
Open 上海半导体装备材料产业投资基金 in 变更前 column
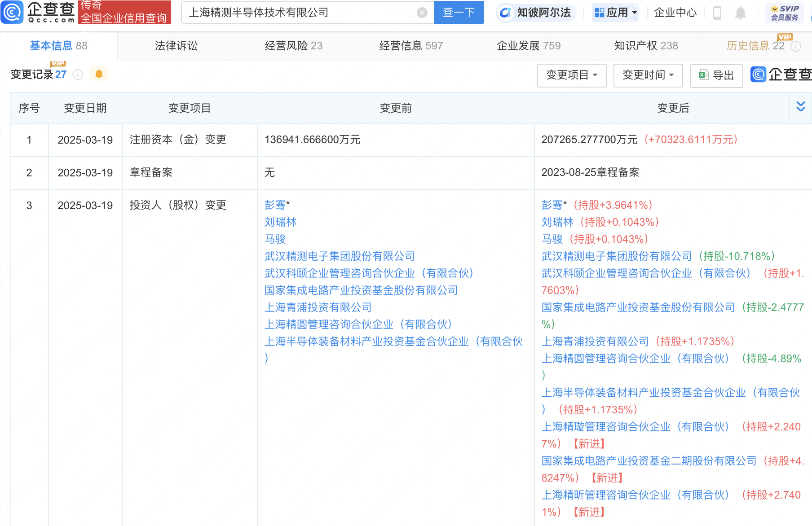coord(393,342)
